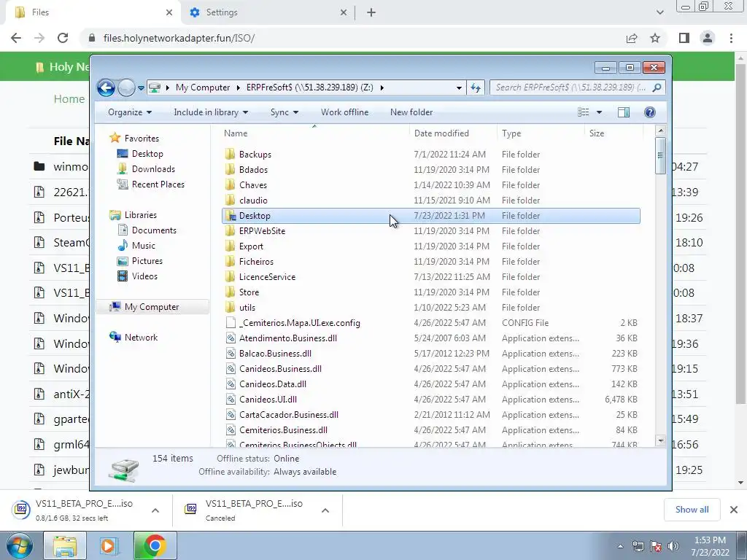Screen dimensions: 747x560
Task: Select Favorites in the navigation pane
Action: coord(142,139)
